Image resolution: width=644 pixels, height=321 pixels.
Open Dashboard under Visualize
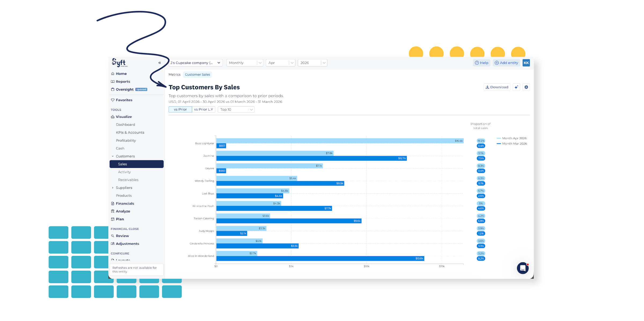pyautogui.click(x=125, y=124)
